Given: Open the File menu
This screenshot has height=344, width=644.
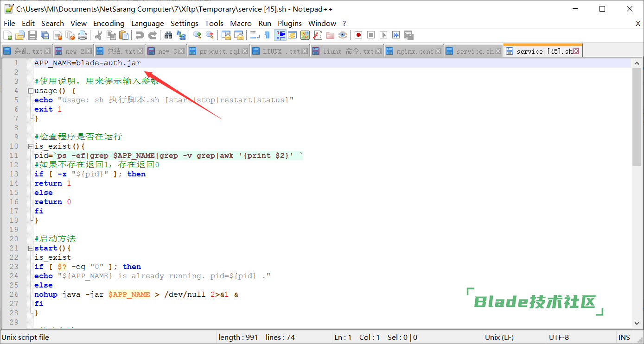Looking at the screenshot, I should (x=9, y=23).
